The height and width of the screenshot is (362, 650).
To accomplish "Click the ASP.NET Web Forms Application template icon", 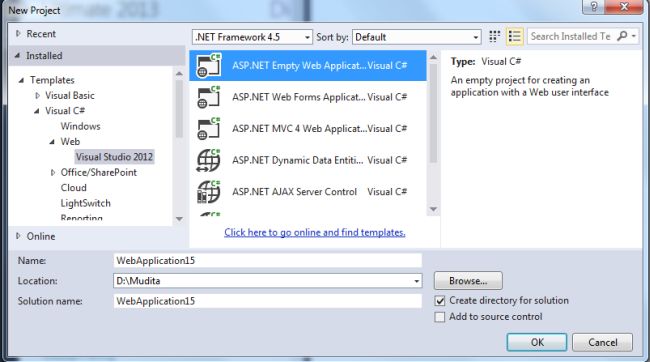I will click(209, 97).
